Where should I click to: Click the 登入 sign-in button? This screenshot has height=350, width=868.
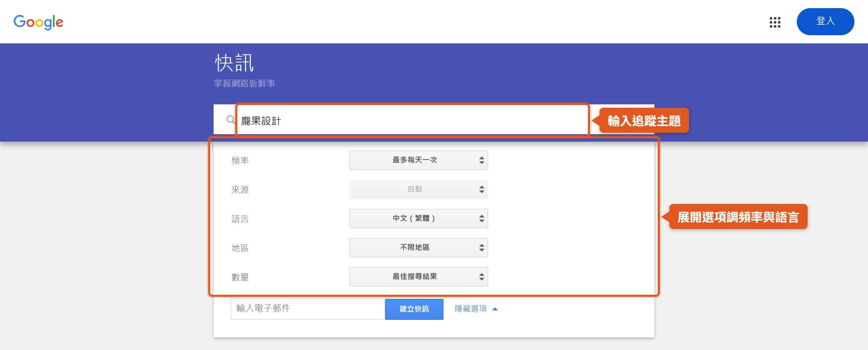825,21
